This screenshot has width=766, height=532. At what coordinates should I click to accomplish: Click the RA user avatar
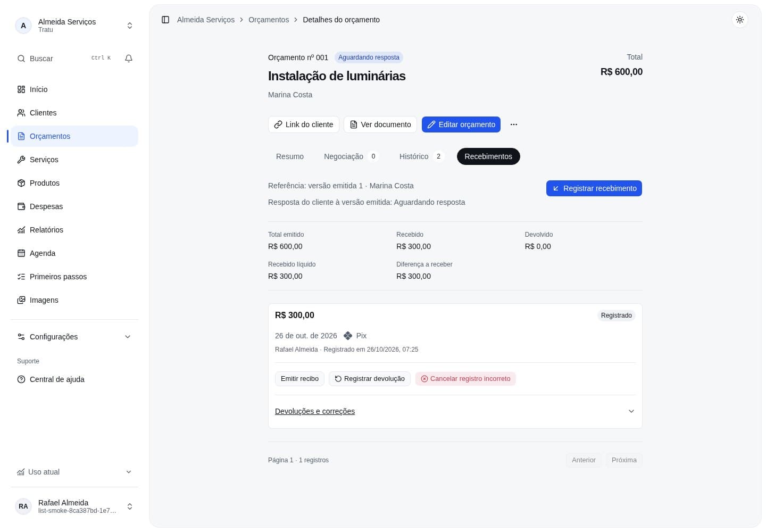click(23, 506)
